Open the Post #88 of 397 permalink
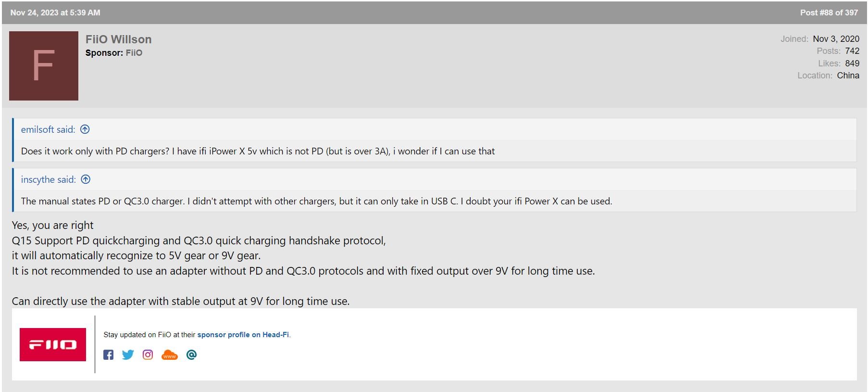 point(829,13)
